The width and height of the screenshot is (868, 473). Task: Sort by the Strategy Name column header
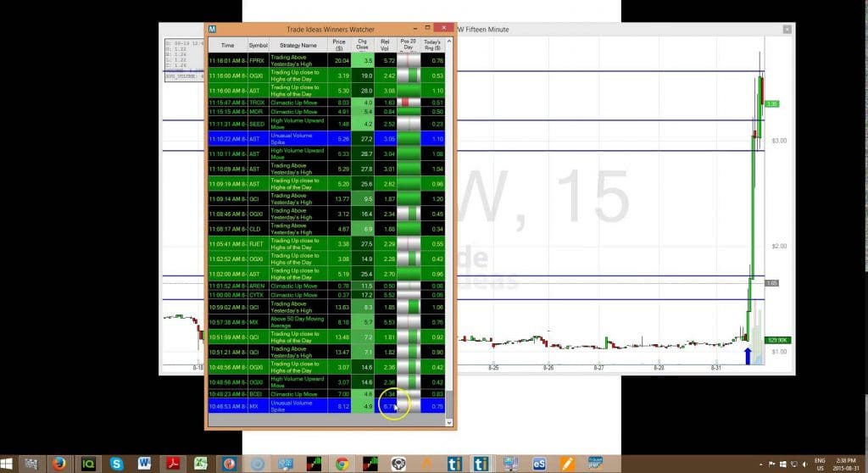pos(298,46)
